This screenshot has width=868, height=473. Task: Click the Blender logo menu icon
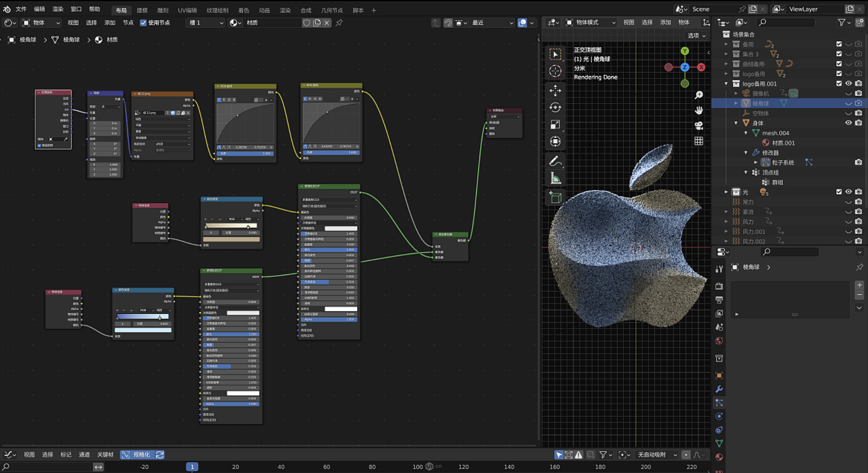click(6, 9)
